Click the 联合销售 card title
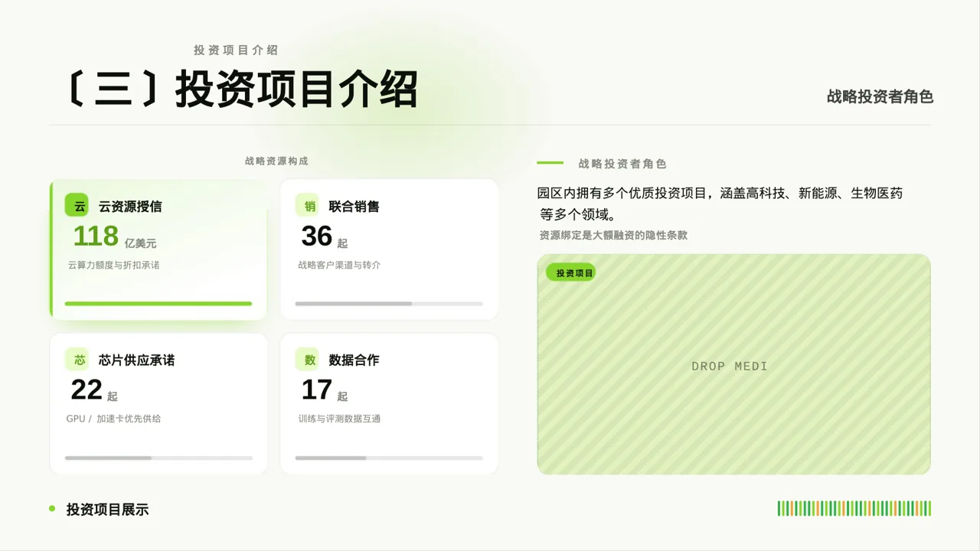This screenshot has width=980, height=551. pyautogui.click(x=354, y=206)
